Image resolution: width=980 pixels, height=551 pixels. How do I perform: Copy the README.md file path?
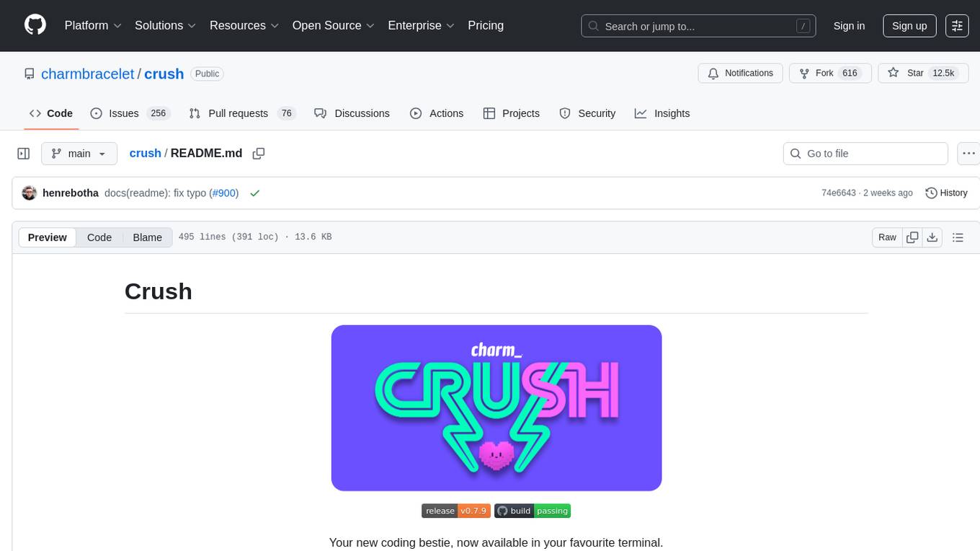point(259,154)
